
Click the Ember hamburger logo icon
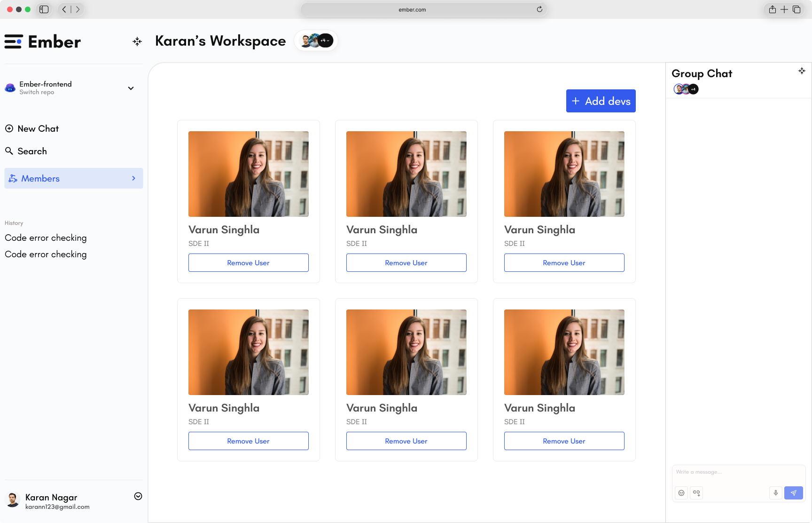[x=13, y=41]
